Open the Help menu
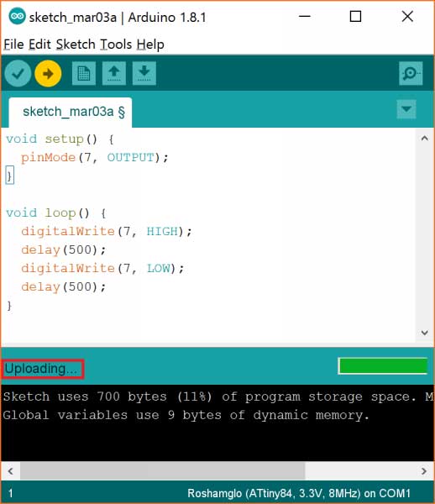Screen dimensions: 435x504 150,45
